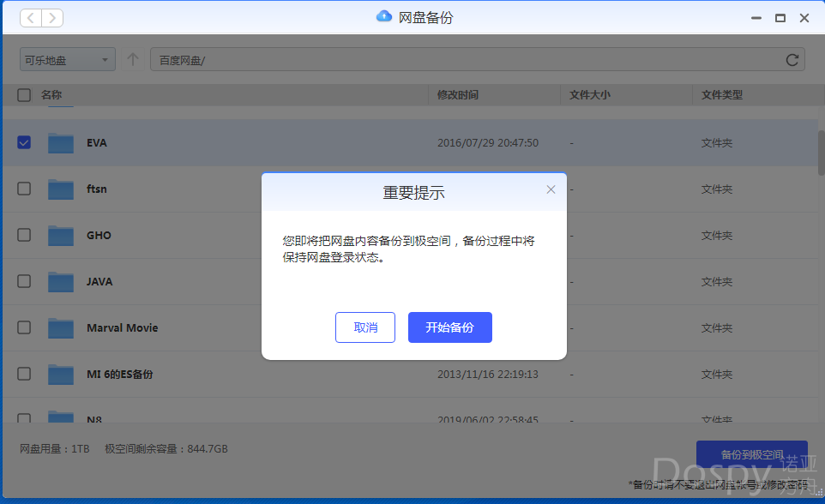Click the MI 6的ES备份 folder icon

(x=61, y=375)
